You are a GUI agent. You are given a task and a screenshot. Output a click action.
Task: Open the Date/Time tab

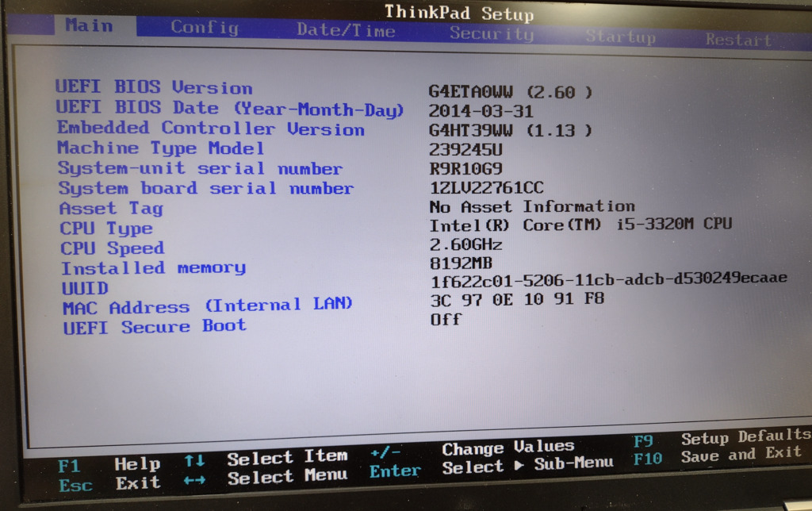pos(346,31)
